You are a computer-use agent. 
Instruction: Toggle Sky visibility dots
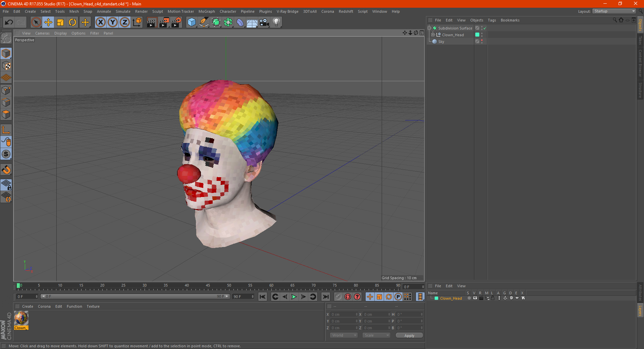pyautogui.click(x=482, y=41)
